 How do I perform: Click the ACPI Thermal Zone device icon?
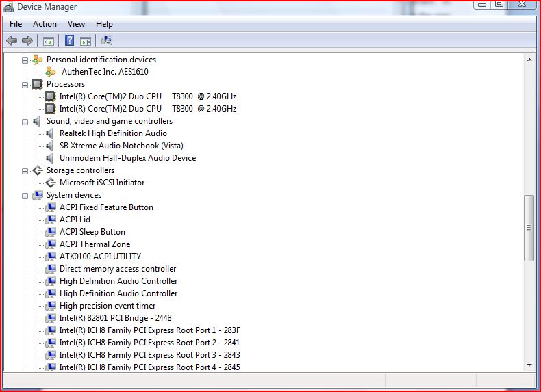pos(51,244)
